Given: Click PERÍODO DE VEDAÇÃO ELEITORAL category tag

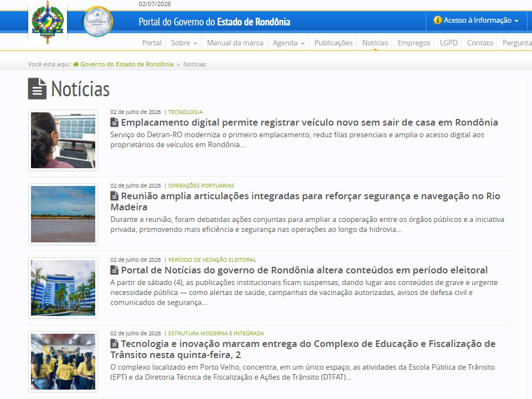Looking at the screenshot, I should pos(212,260).
